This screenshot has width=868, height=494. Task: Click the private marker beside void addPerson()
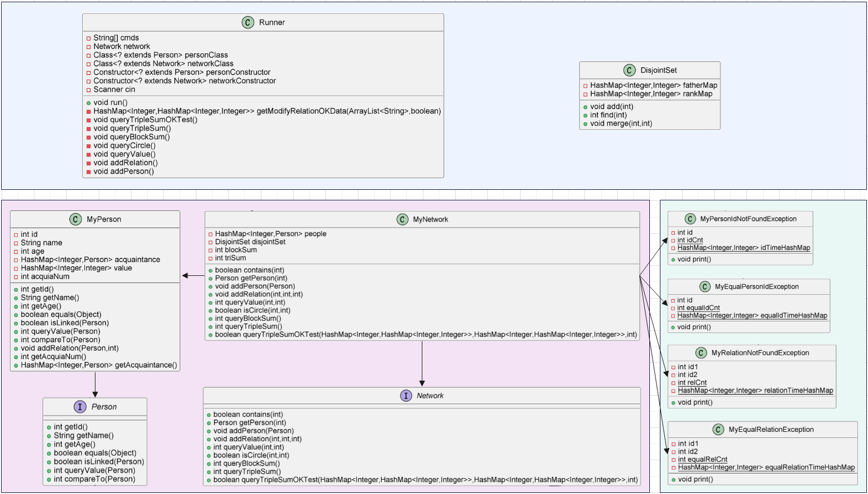click(x=89, y=172)
